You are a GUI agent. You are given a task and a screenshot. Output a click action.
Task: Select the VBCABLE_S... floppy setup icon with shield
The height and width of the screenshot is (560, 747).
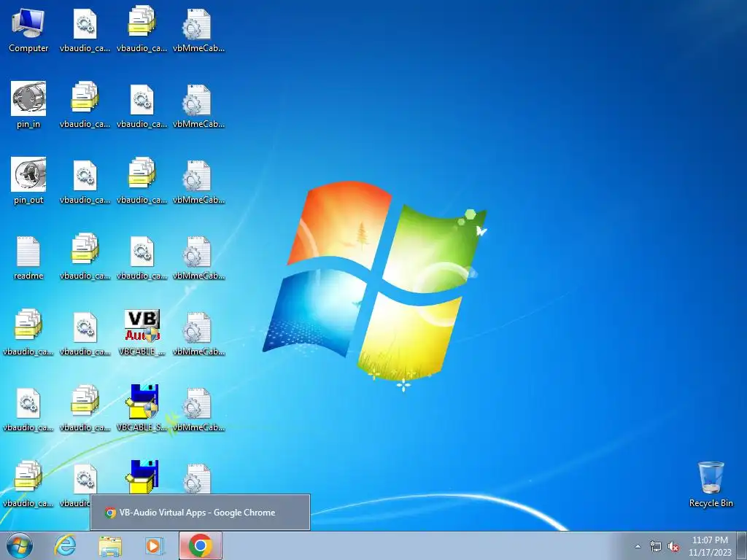(142, 409)
